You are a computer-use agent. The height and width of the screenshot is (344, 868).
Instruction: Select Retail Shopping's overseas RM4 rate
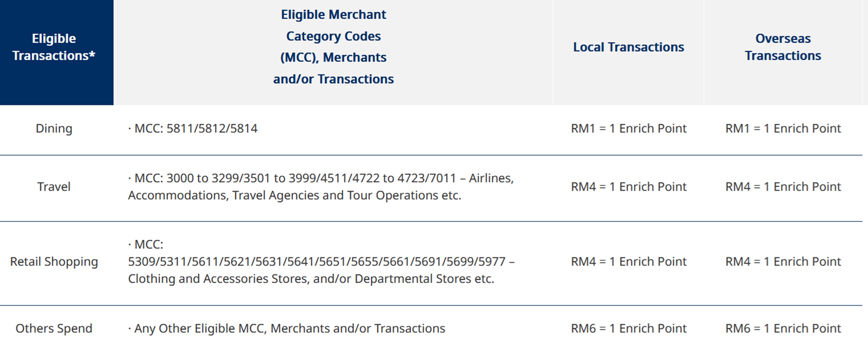tap(783, 262)
